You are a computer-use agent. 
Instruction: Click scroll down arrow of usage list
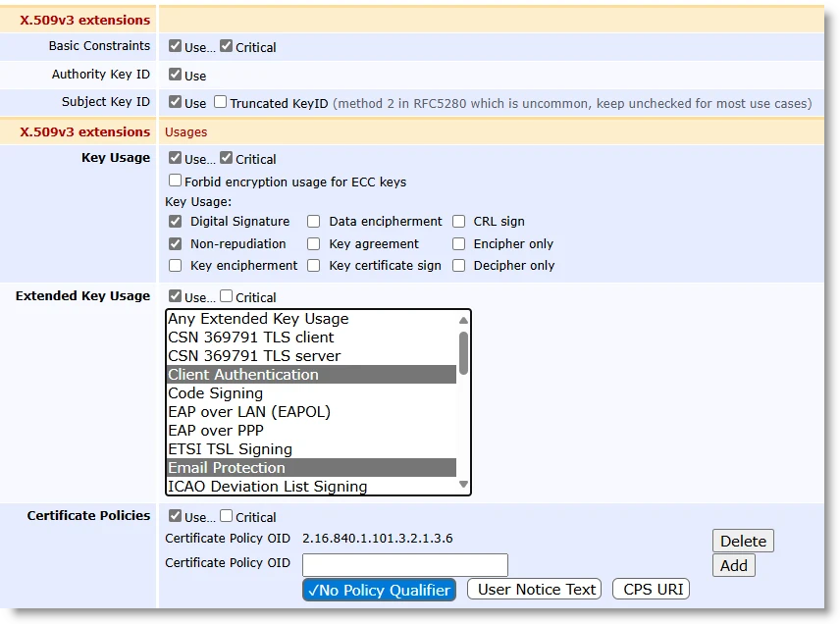tap(463, 485)
